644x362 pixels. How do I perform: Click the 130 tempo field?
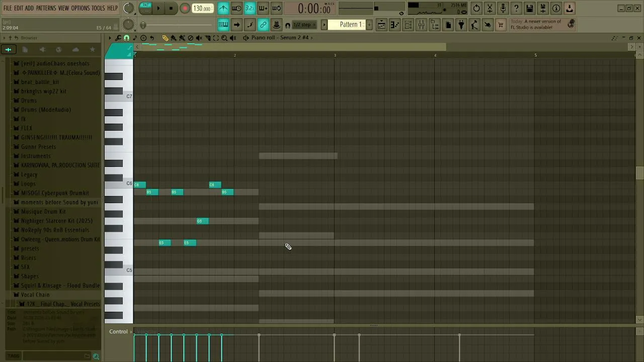203,9
